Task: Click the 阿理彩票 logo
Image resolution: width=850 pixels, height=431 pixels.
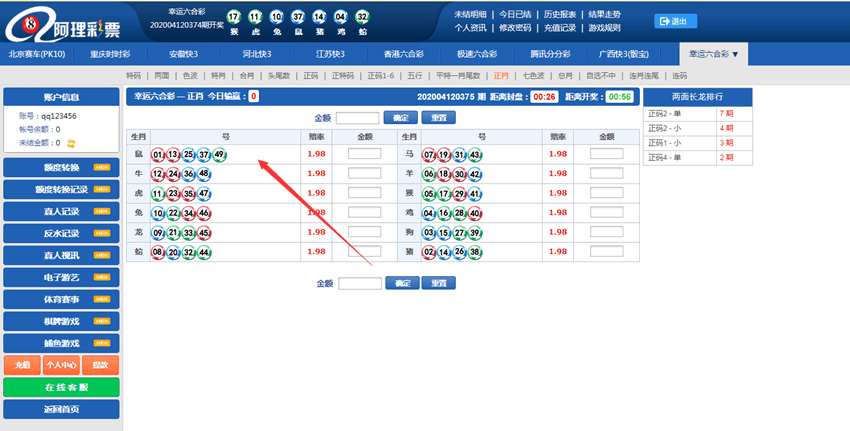Action: pos(68,21)
